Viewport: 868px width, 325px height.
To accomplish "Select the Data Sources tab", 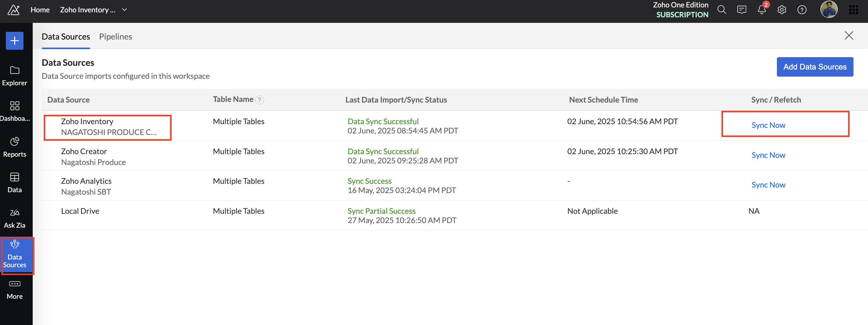I will pyautogui.click(x=66, y=36).
